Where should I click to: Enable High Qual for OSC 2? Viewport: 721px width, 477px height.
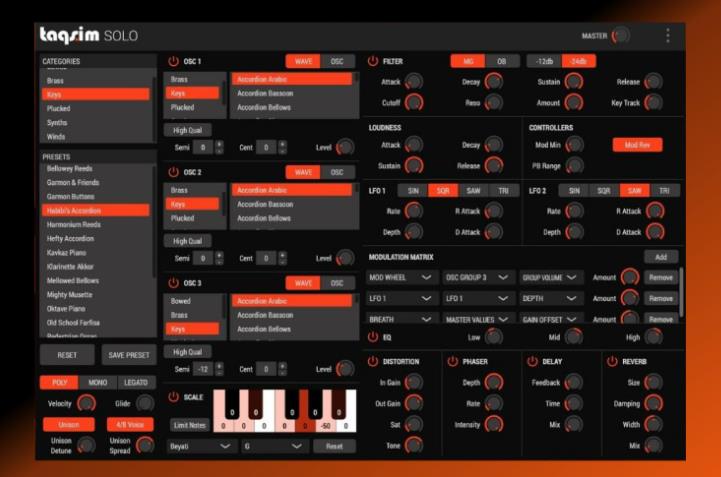tap(188, 241)
